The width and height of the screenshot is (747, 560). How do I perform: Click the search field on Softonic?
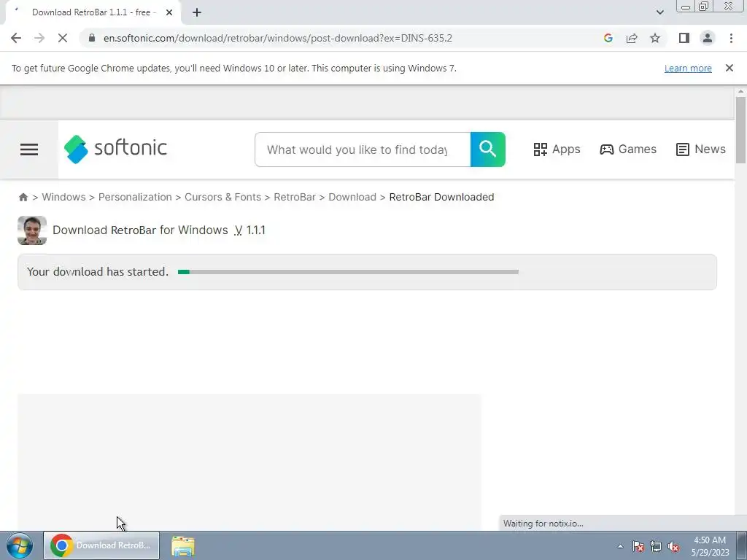click(362, 149)
